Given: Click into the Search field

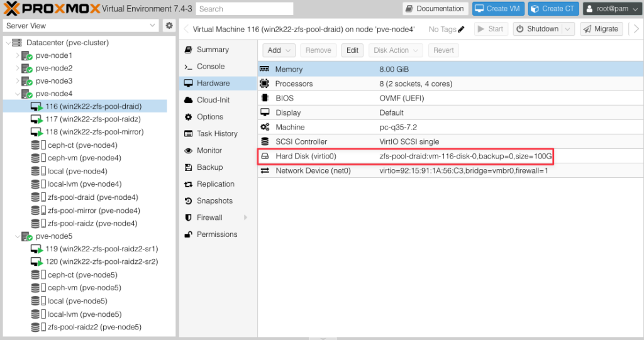Looking at the screenshot, I should point(245,9).
